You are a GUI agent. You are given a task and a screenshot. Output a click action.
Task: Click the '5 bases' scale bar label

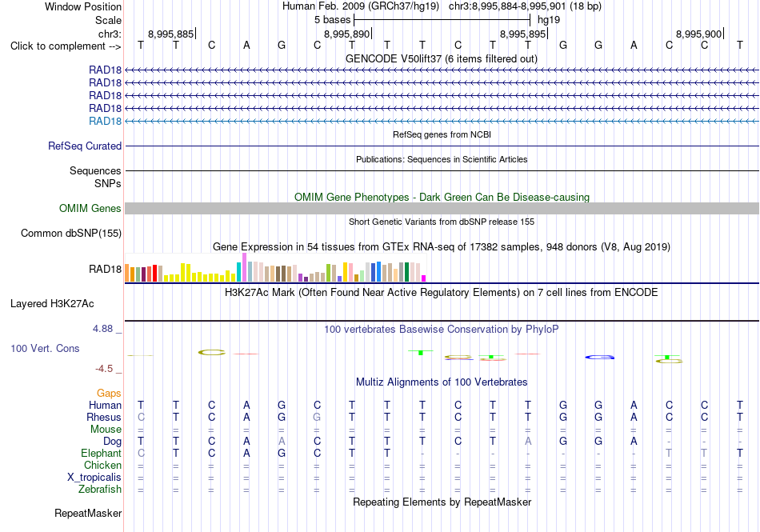tap(332, 20)
